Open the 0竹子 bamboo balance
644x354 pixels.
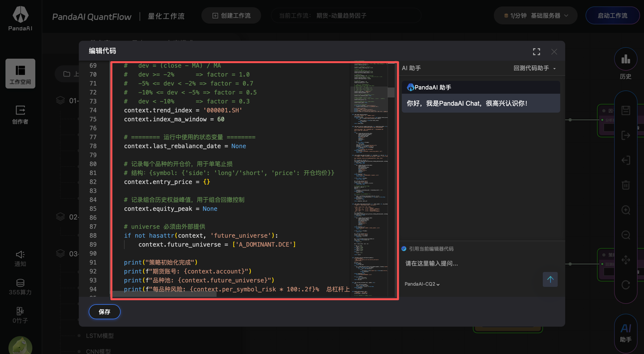coord(20,315)
